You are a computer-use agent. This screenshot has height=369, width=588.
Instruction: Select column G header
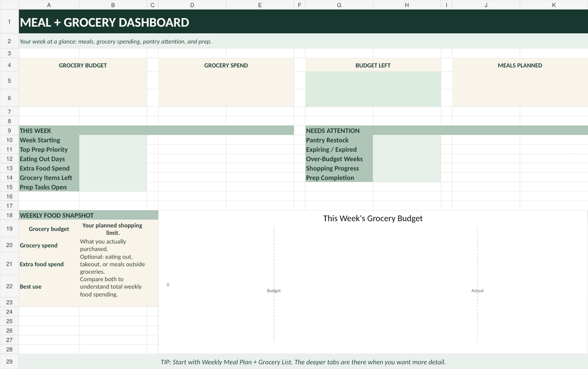(339, 5)
